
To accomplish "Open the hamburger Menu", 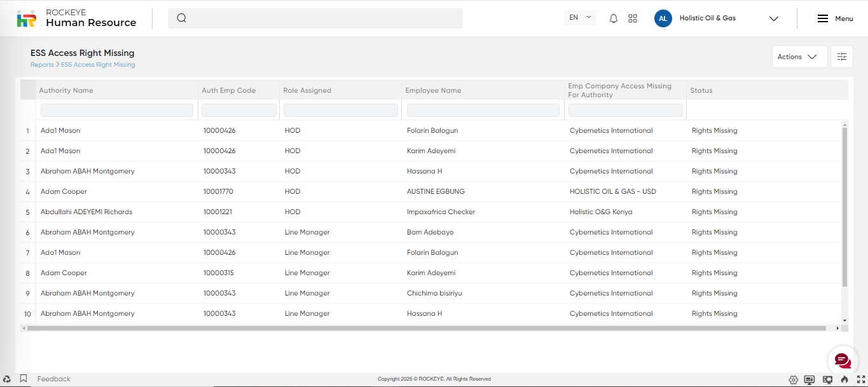I will pyautogui.click(x=835, y=18).
